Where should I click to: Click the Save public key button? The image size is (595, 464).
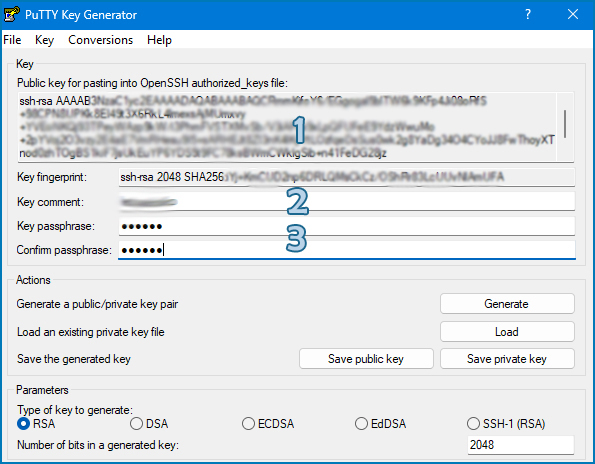click(x=366, y=359)
